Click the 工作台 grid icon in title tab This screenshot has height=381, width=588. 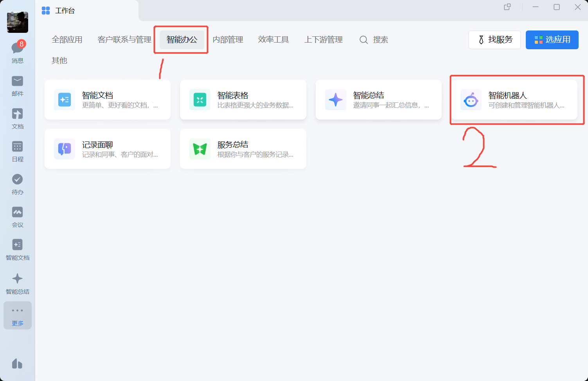(x=46, y=11)
